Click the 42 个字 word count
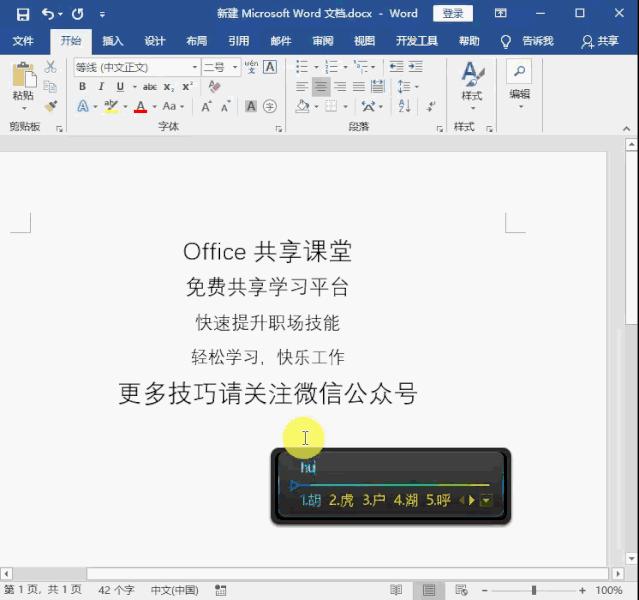639x600 pixels. coord(116,590)
